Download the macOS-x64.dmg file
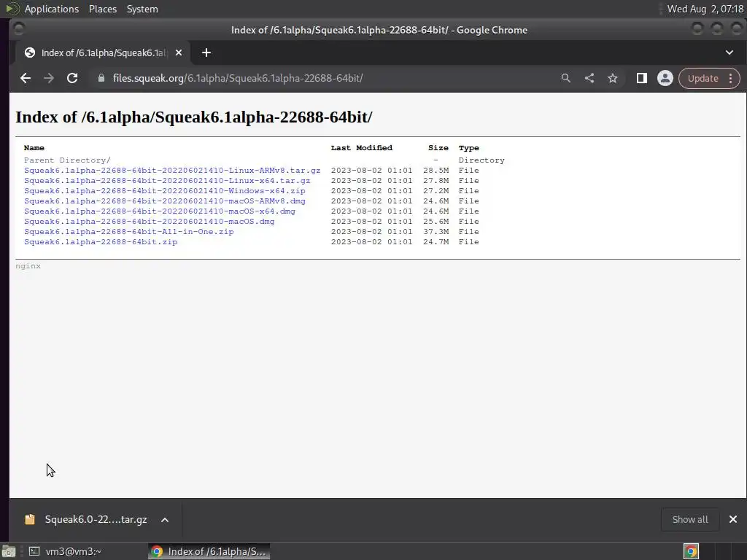Viewport: 747px width, 560px height. tap(160, 211)
